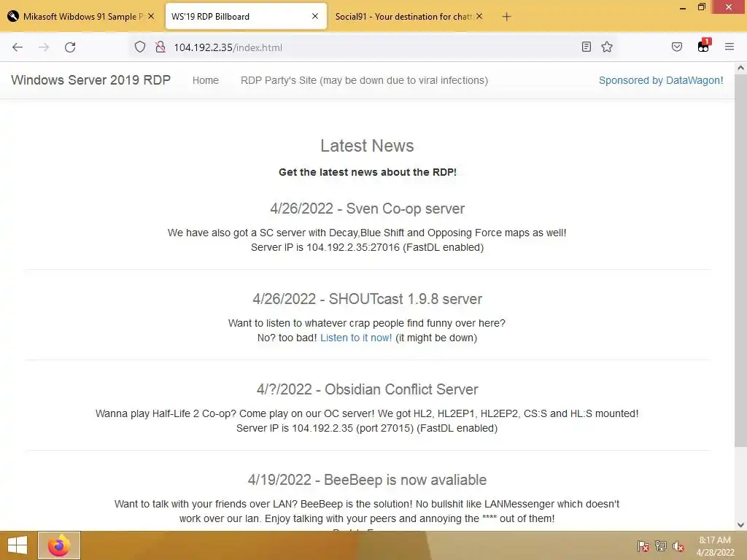Screen dimensions: 747x560
Task: Click the Windows Server 2019 RDP brand title
Action: [x=90, y=80]
